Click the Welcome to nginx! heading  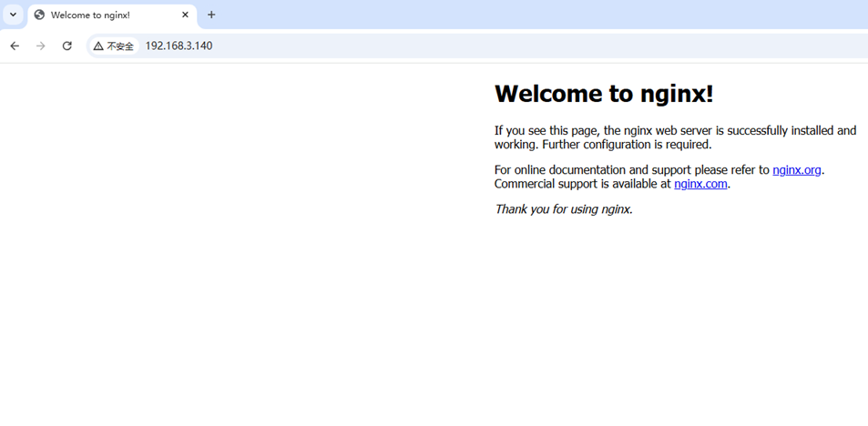coord(604,94)
